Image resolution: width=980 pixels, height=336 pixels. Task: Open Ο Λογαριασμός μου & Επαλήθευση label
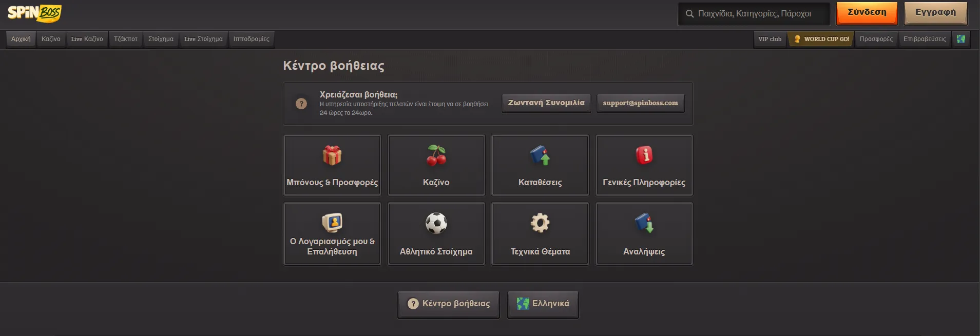[x=332, y=247]
